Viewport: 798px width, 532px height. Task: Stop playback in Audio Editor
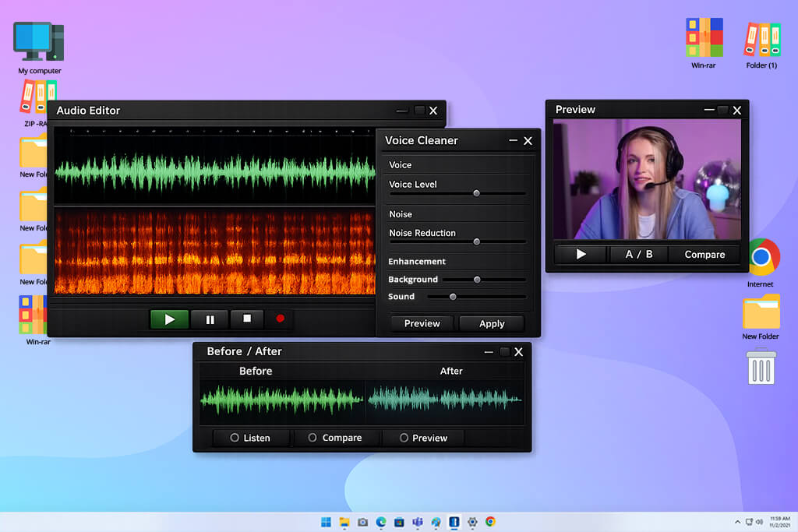click(247, 319)
